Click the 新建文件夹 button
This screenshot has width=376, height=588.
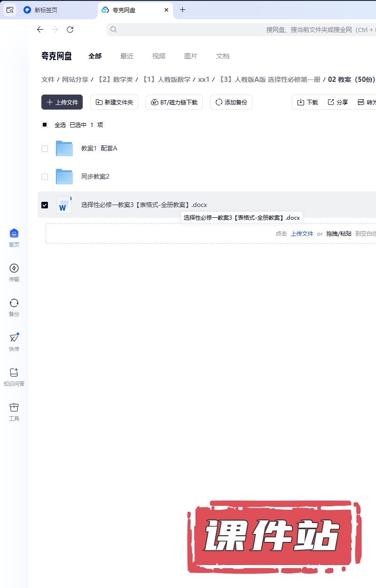(x=114, y=102)
